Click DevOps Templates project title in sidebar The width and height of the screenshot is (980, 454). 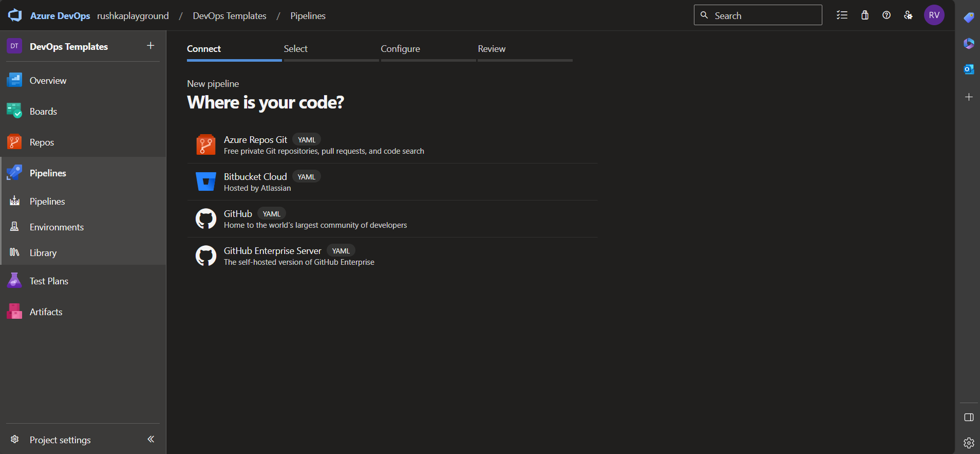[x=69, y=46]
